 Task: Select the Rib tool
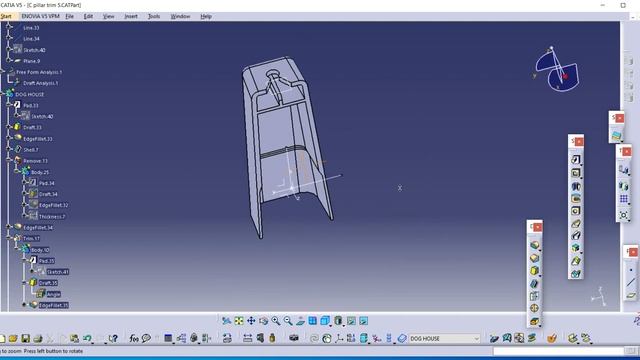pos(576,224)
